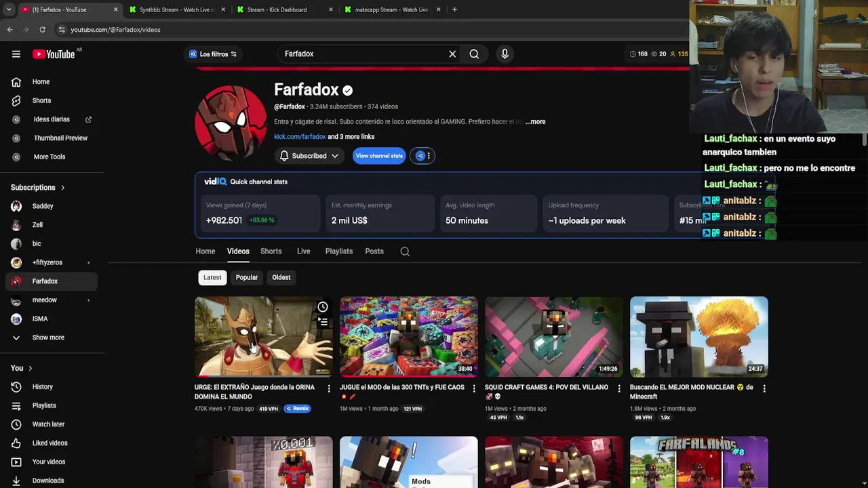Add URGE video to queue
The height and width of the screenshot is (488, 868).
click(x=323, y=323)
